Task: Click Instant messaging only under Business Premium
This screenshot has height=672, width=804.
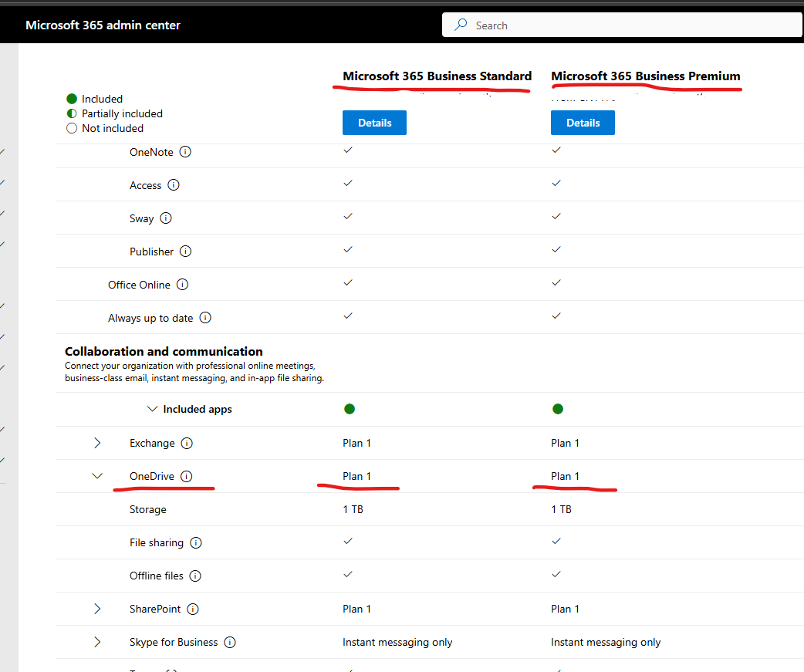Action: [x=606, y=642]
